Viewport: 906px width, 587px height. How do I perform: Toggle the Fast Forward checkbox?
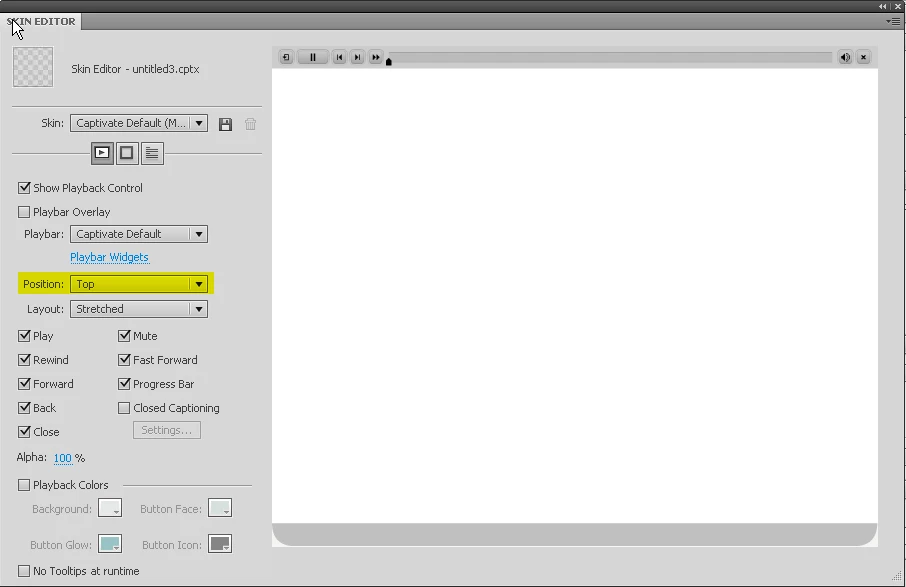tap(124, 360)
